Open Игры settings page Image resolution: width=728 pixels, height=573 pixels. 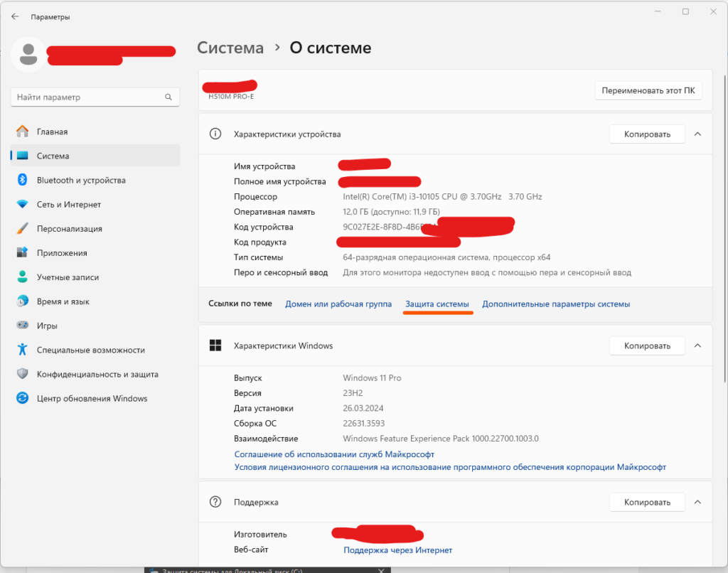(x=95, y=325)
